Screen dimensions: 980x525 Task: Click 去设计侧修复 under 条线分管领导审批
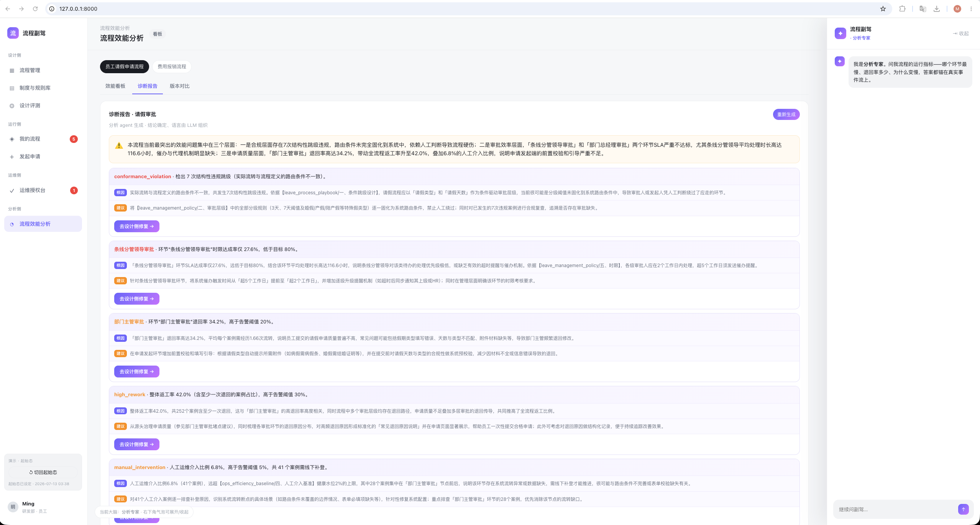point(136,299)
